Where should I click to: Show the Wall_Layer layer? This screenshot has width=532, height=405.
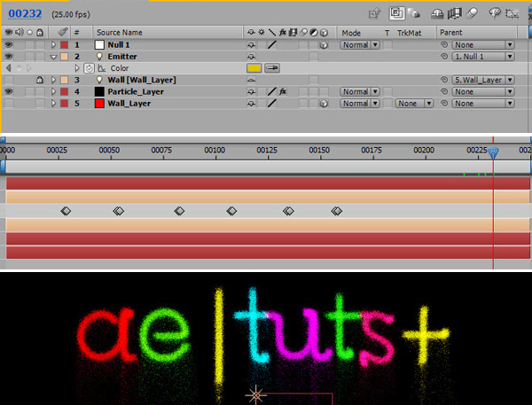coord(9,104)
